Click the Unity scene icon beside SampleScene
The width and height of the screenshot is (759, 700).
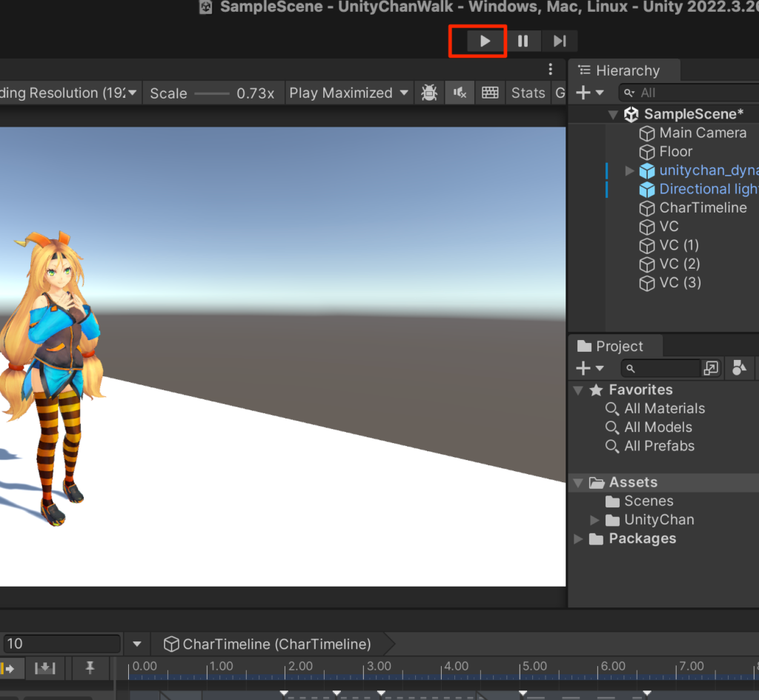click(x=632, y=114)
